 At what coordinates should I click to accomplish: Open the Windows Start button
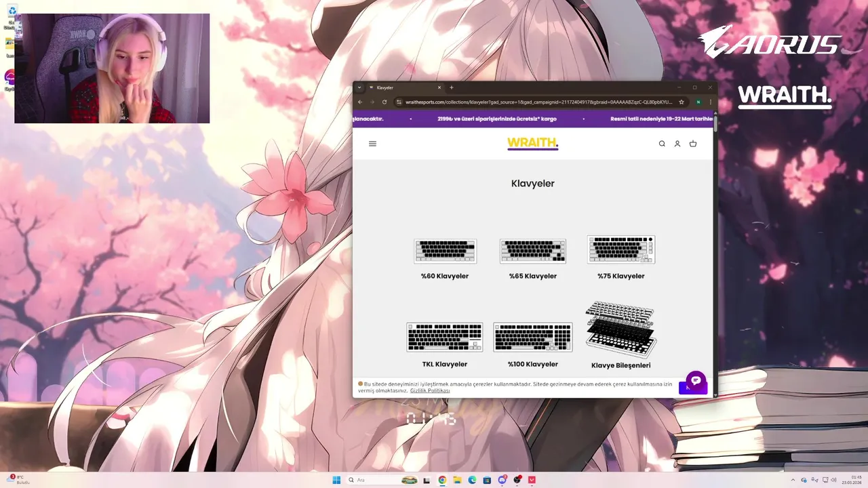336,480
